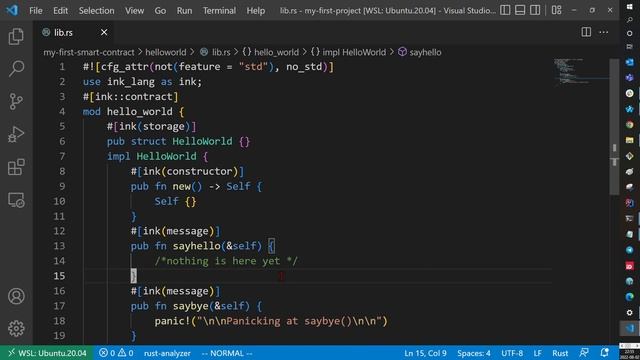Click the editor vertical scrollbar
The height and width of the screenshot is (360, 640).
(x=614, y=127)
